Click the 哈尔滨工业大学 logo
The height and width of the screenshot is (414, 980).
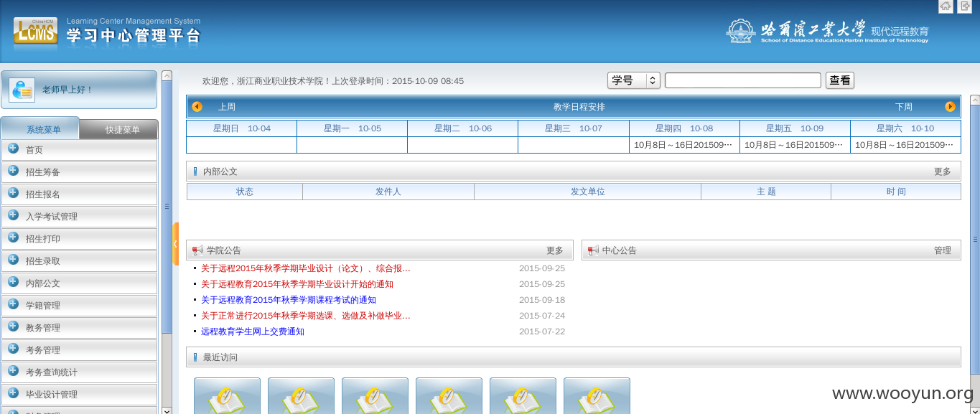click(x=828, y=31)
